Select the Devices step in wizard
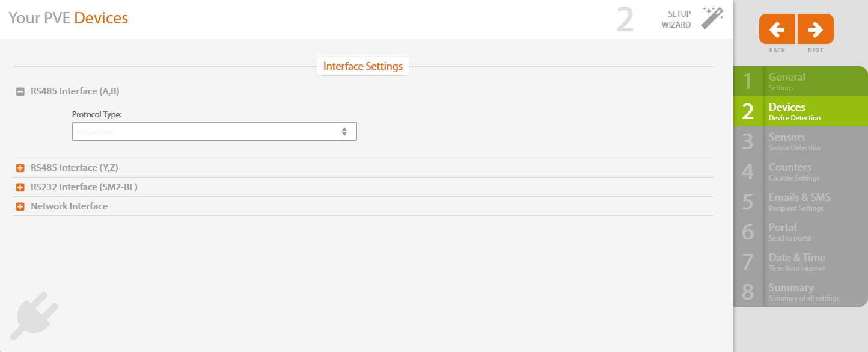 tap(799, 111)
